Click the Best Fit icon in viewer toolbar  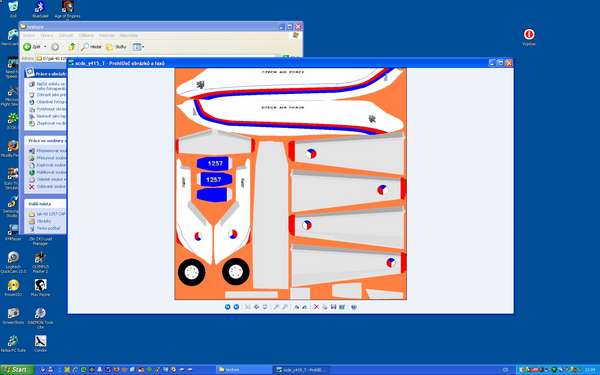coord(248,307)
